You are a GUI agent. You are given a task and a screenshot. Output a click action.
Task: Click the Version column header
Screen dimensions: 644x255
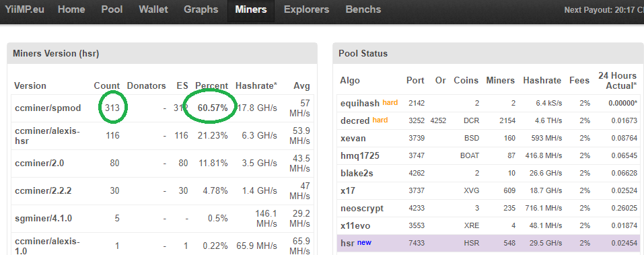pos(30,86)
